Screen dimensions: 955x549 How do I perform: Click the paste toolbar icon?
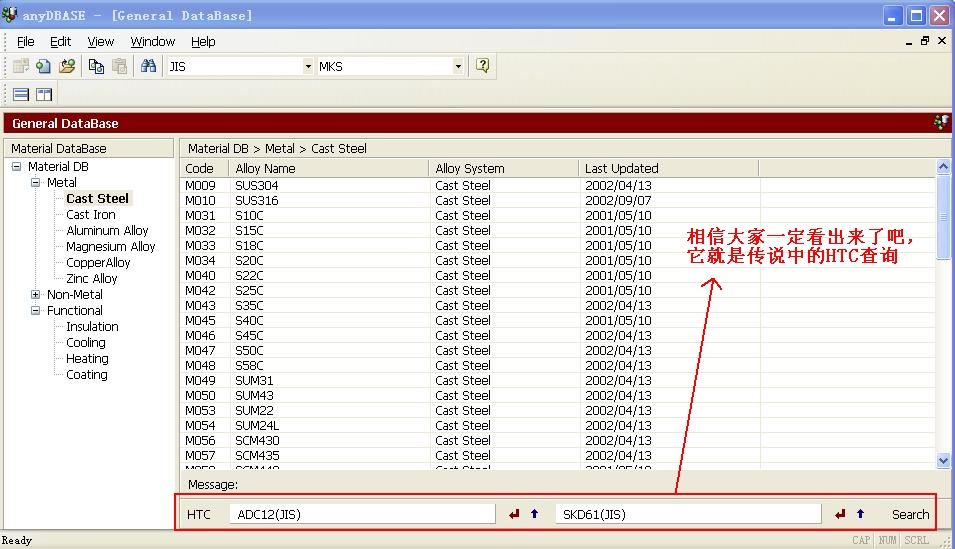point(120,66)
